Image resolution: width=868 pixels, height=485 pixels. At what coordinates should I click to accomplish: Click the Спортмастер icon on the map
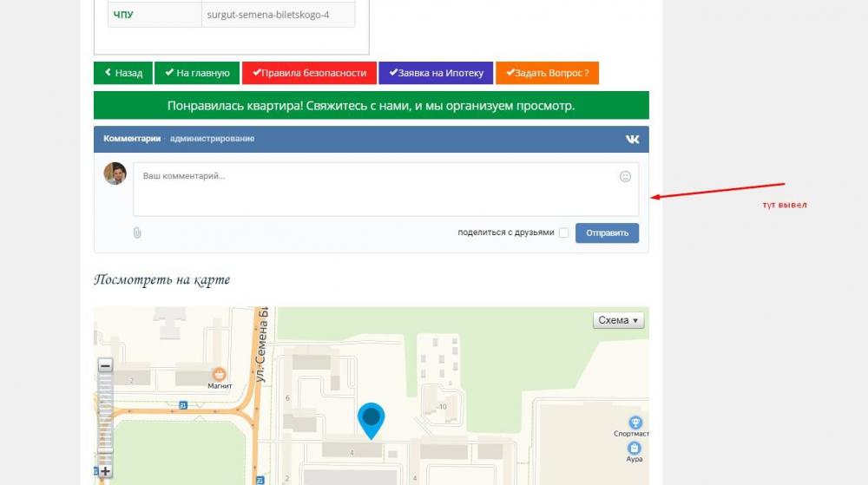[635, 422]
